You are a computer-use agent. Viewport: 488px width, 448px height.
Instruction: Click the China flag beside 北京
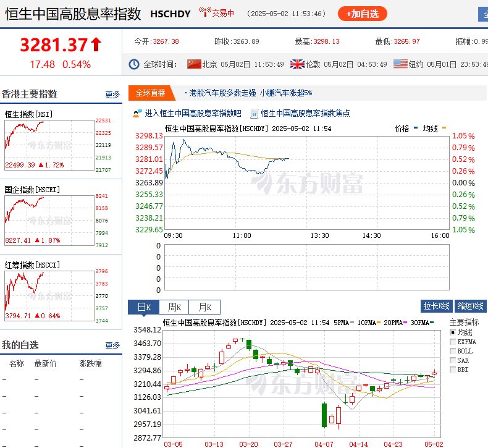point(194,64)
